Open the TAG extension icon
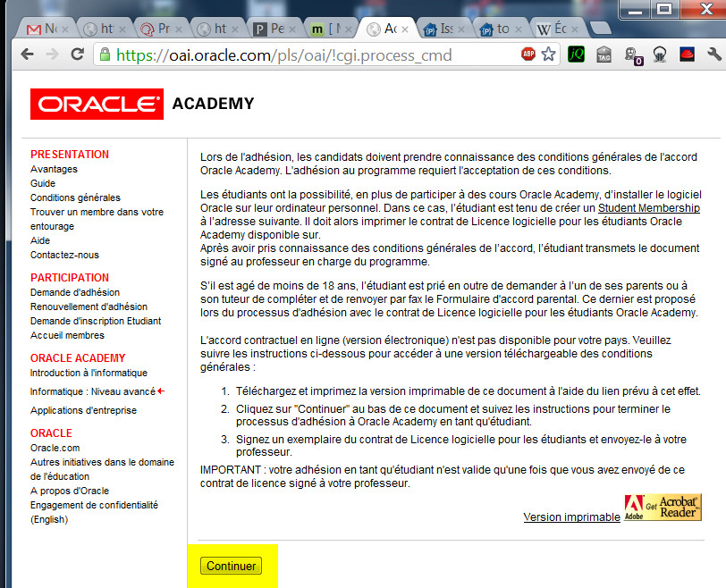 [x=604, y=55]
